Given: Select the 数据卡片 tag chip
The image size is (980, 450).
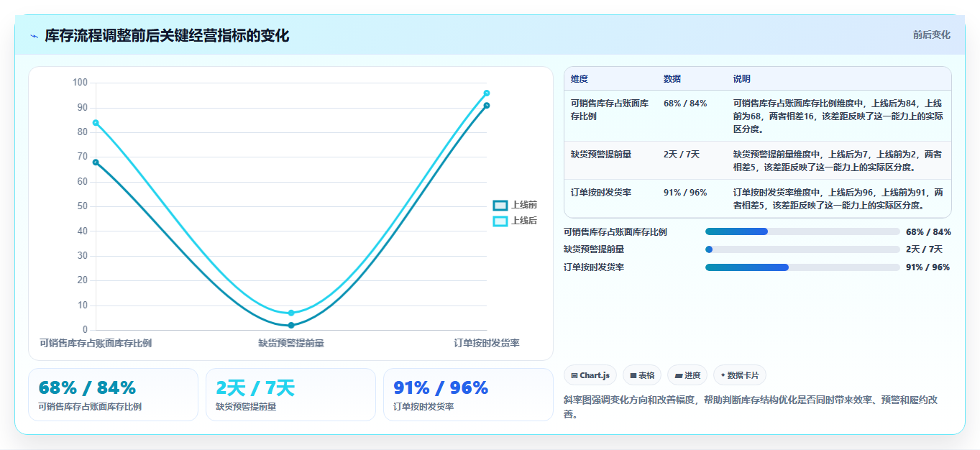Looking at the screenshot, I should (x=740, y=375).
